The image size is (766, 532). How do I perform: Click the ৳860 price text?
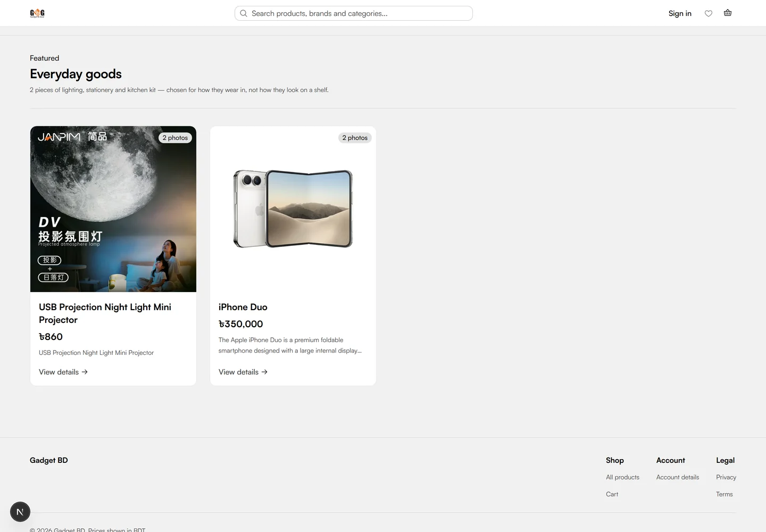click(51, 337)
